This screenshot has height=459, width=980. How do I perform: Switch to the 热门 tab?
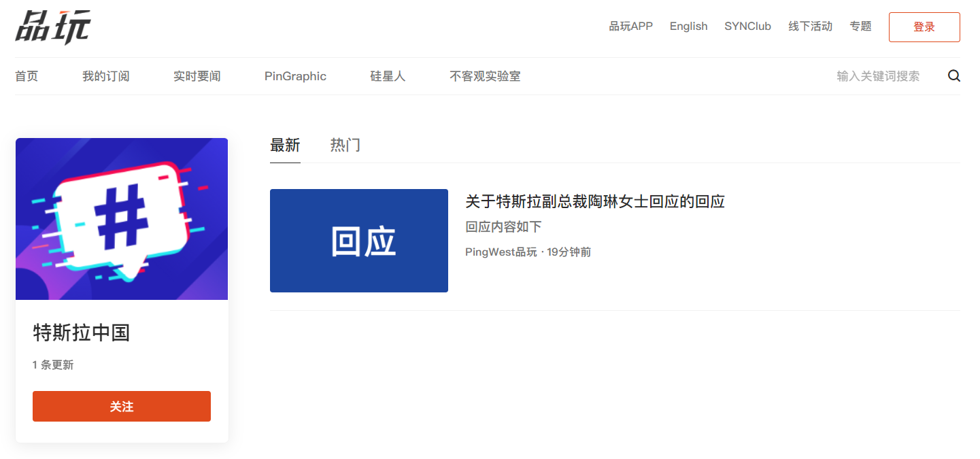(345, 145)
